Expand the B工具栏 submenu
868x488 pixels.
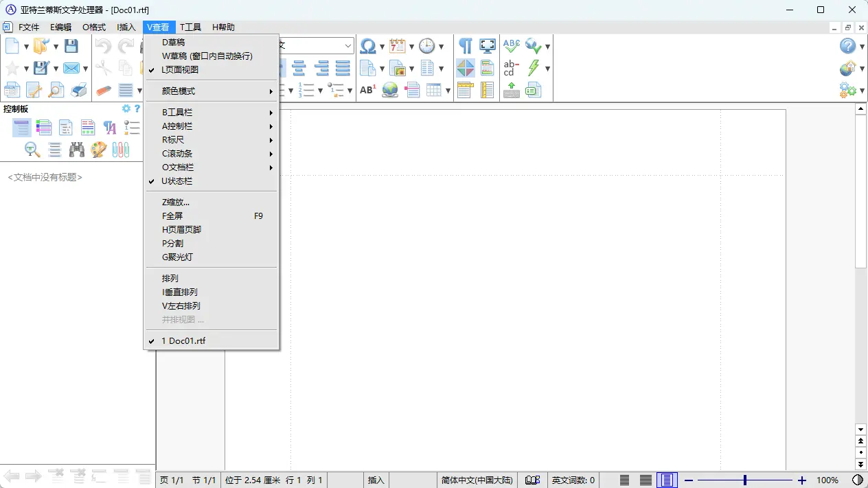tap(211, 112)
